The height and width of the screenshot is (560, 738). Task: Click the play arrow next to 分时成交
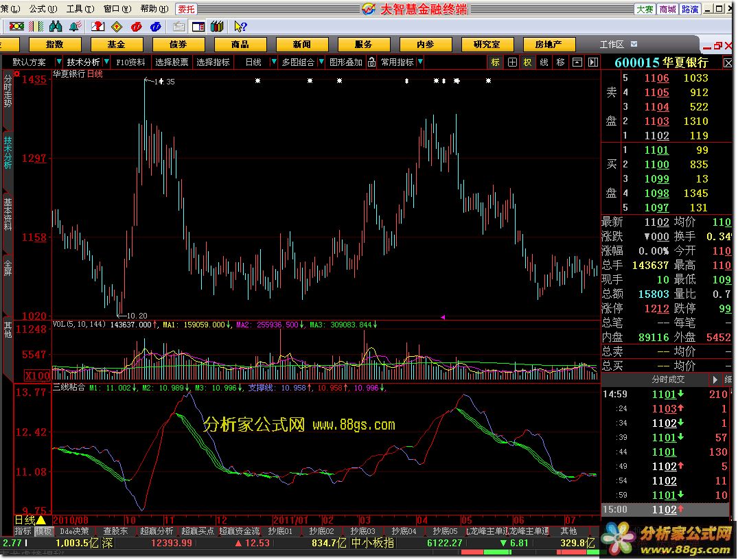tap(715, 380)
